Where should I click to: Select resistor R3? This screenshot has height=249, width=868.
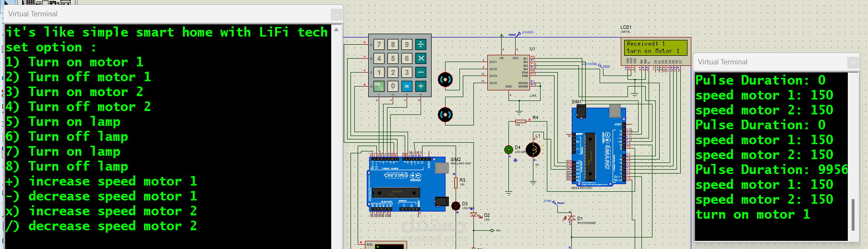(x=456, y=183)
